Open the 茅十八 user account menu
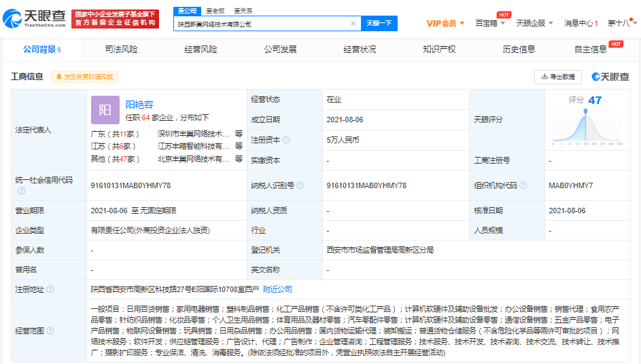The image size is (641, 364). coord(622,23)
